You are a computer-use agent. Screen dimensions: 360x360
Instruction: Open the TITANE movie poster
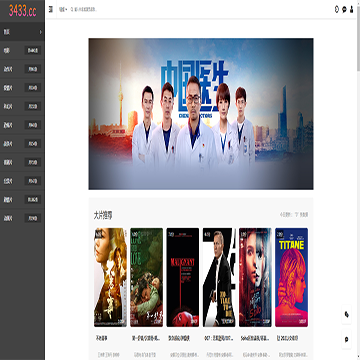coord(291,277)
